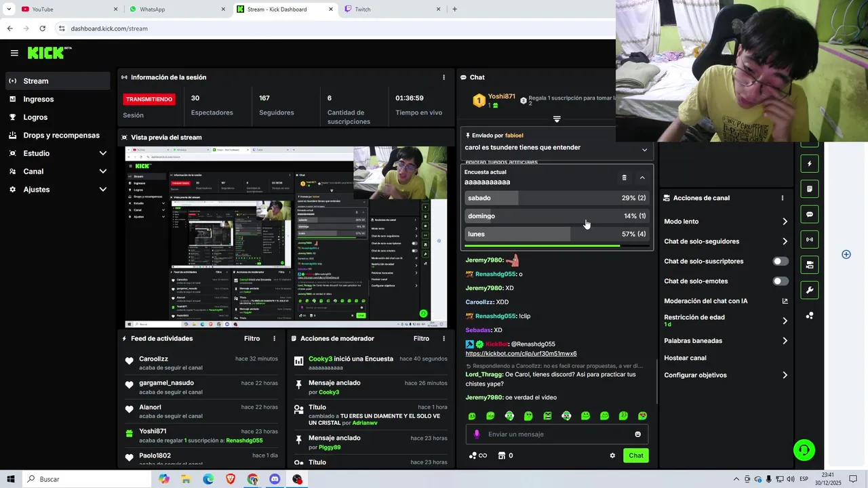Open Información de la sesión options menu
This screenshot has width=868, height=488.
click(x=444, y=77)
